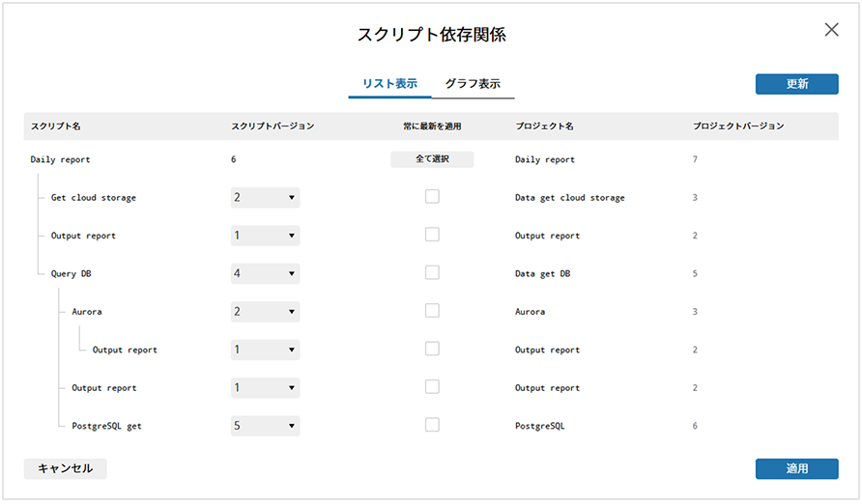Viewport: 862px width, 504px height.
Task: Click the 適用 button
Action: (x=796, y=468)
